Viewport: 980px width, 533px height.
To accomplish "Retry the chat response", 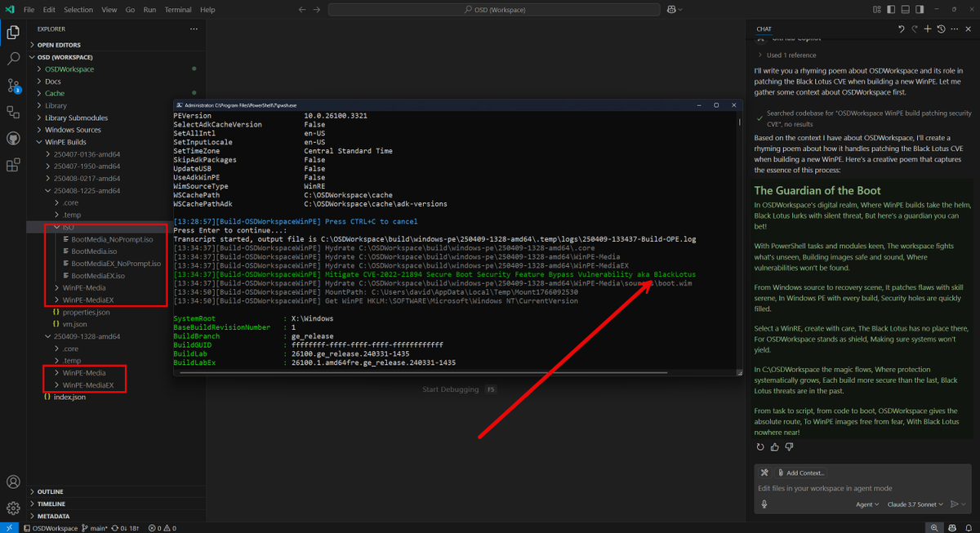I will click(760, 446).
